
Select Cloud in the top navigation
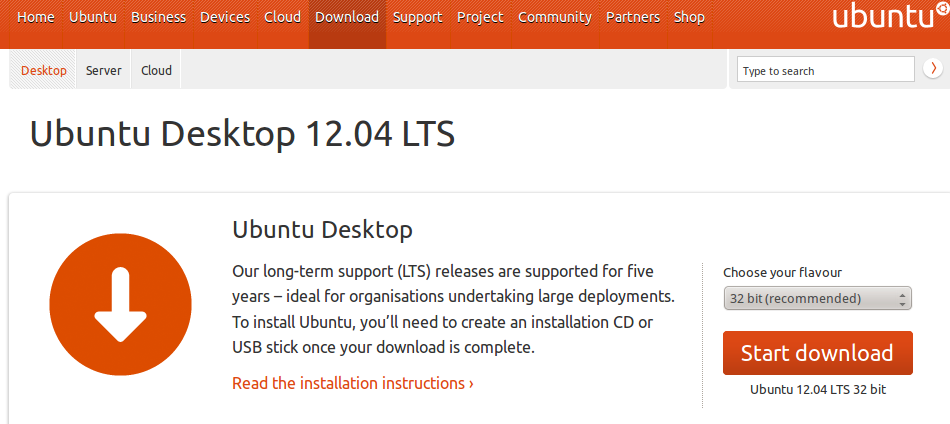pos(282,17)
